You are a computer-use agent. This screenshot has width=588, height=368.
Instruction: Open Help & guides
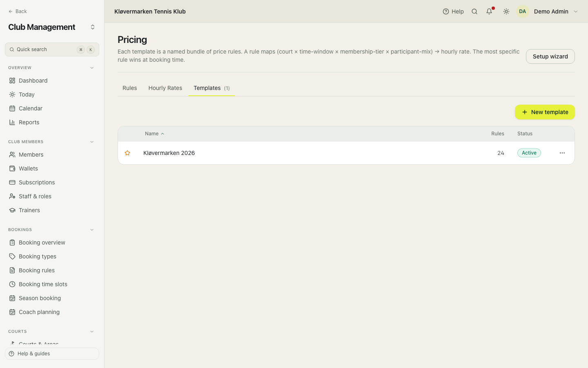pos(52,354)
